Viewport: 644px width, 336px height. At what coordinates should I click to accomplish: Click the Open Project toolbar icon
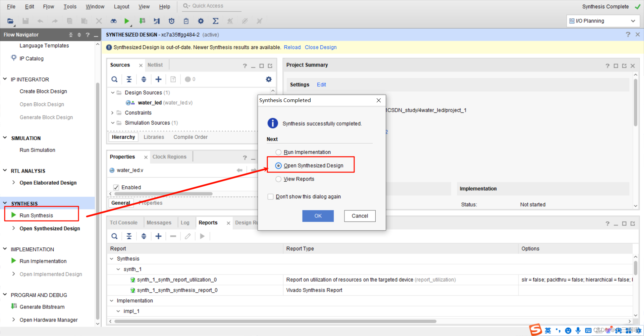coord(10,21)
